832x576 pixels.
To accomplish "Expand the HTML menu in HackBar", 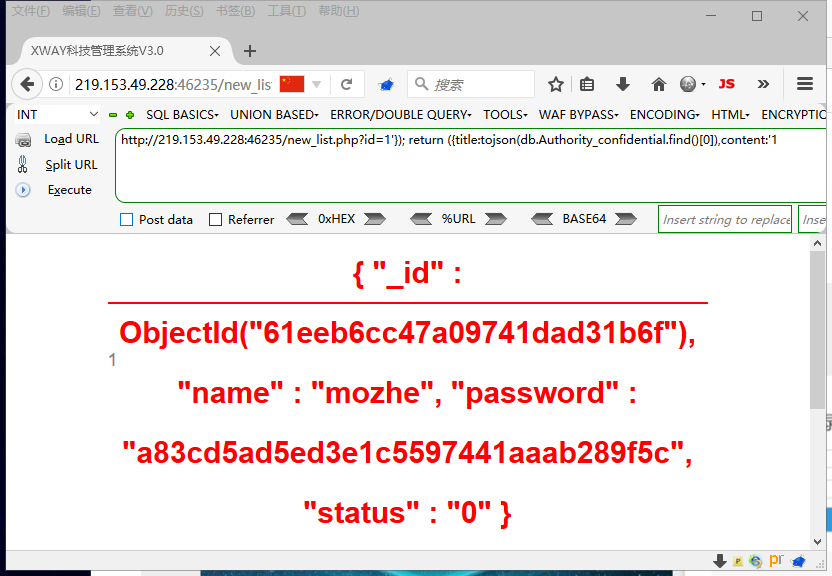I will coord(730,115).
